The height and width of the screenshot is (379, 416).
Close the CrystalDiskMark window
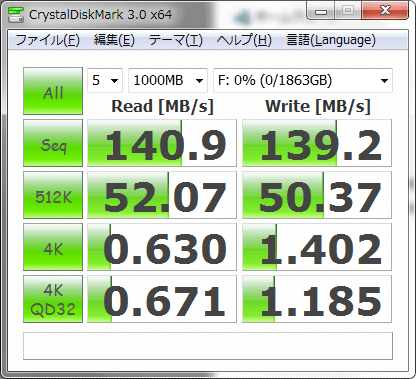tap(385, 11)
